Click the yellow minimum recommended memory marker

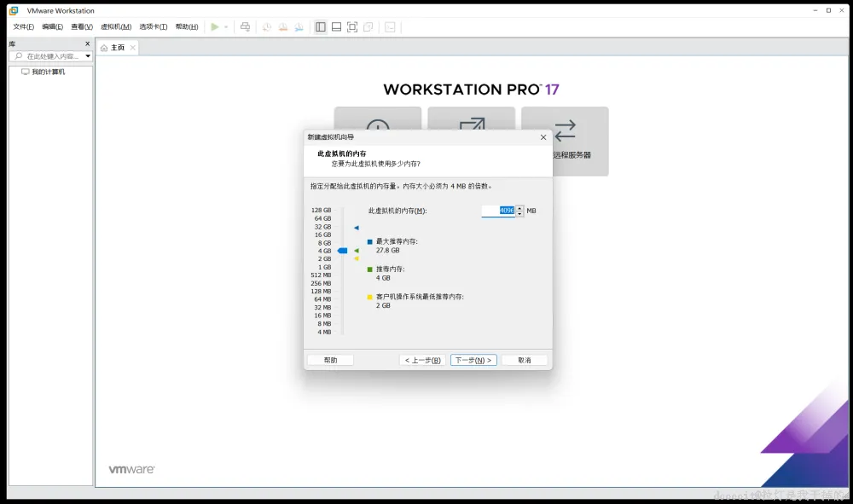[357, 258]
